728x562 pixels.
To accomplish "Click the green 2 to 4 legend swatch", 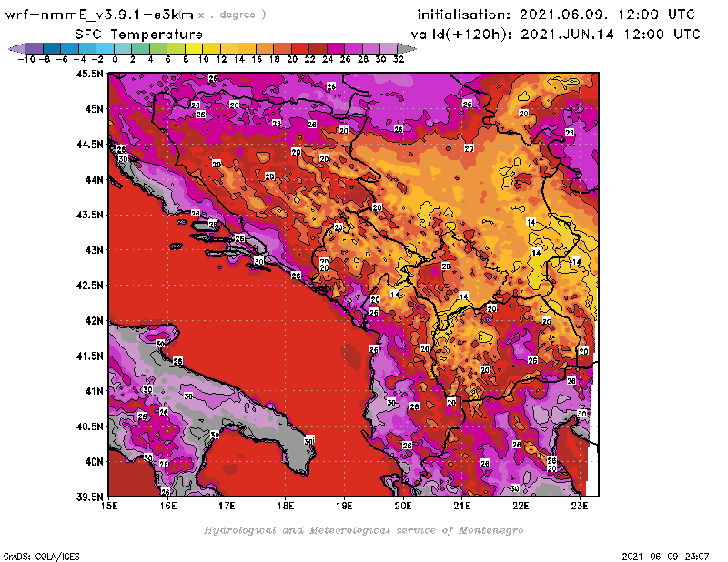I will (x=141, y=48).
